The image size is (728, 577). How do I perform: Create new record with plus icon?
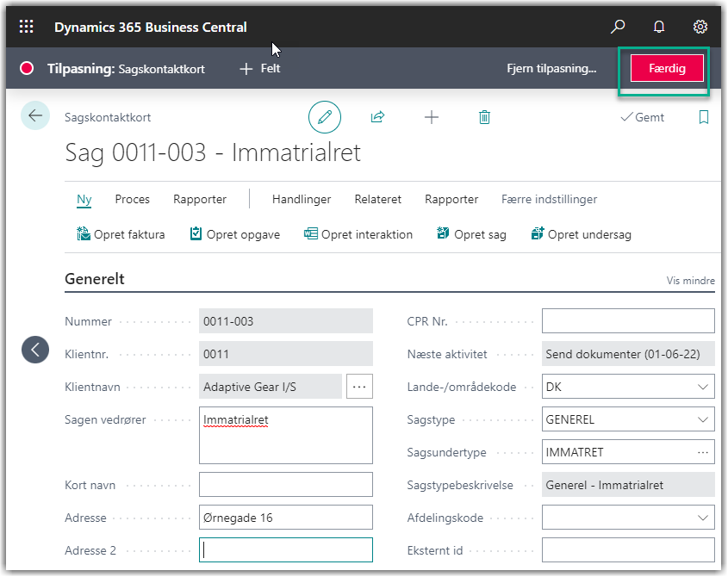pyautogui.click(x=432, y=117)
